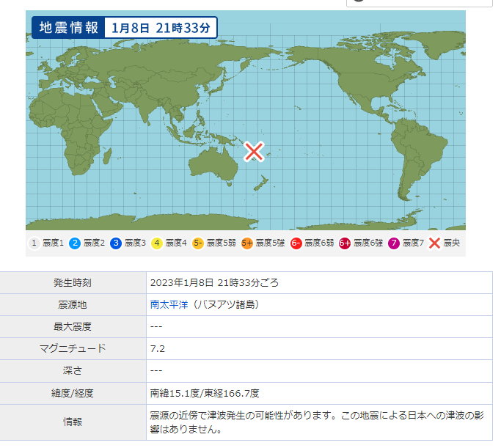Image resolution: width=501 pixels, height=448 pixels.
Task: Select the 発生時刻 header cell
Action: point(73,282)
